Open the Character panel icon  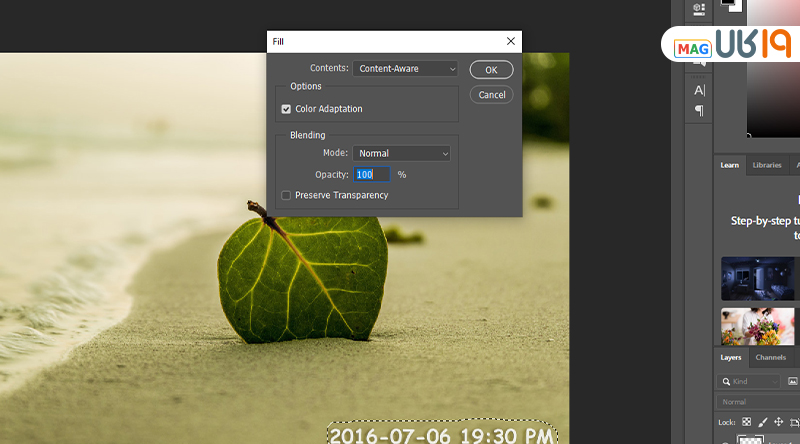coord(699,90)
